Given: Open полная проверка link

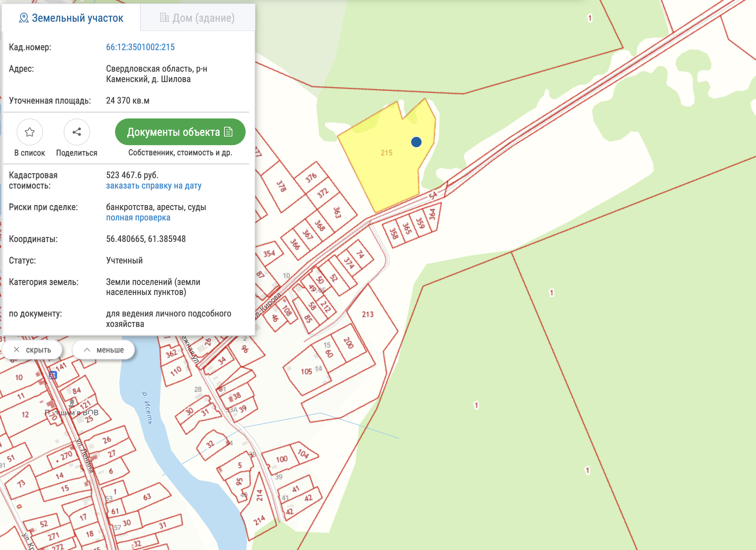Looking at the screenshot, I should pyautogui.click(x=138, y=218).
